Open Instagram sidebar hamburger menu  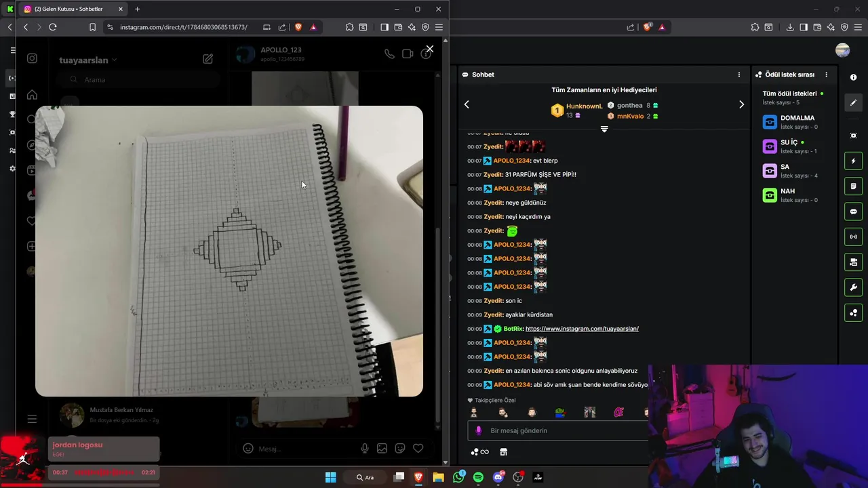point(32,419)
